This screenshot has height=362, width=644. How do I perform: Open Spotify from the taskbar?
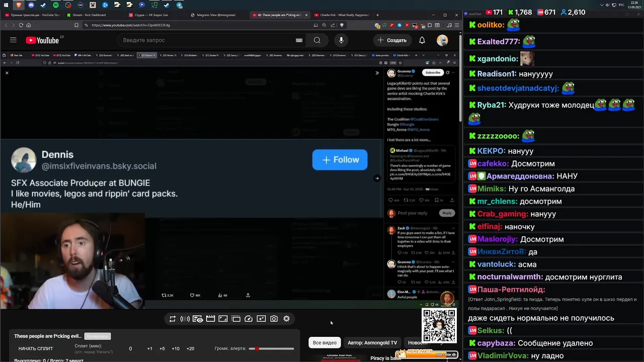55,5
